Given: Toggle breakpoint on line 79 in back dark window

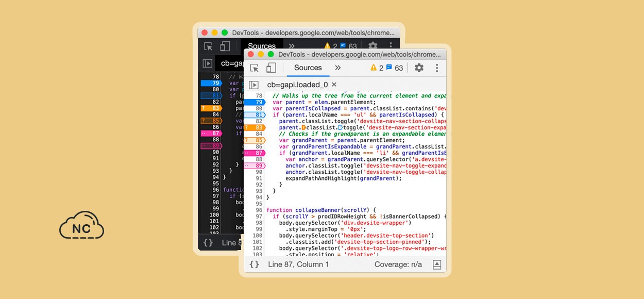Looking at the screenshot, I should coord(211,83).
